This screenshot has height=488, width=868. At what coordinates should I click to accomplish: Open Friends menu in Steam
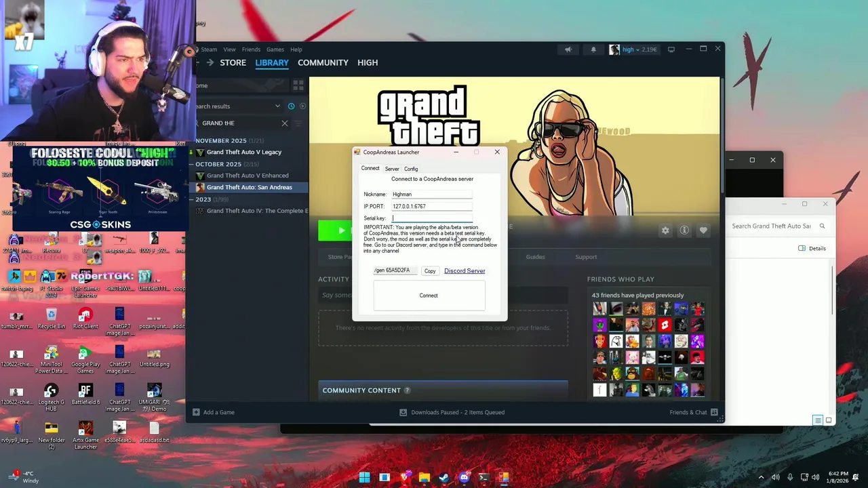(251, 49)
